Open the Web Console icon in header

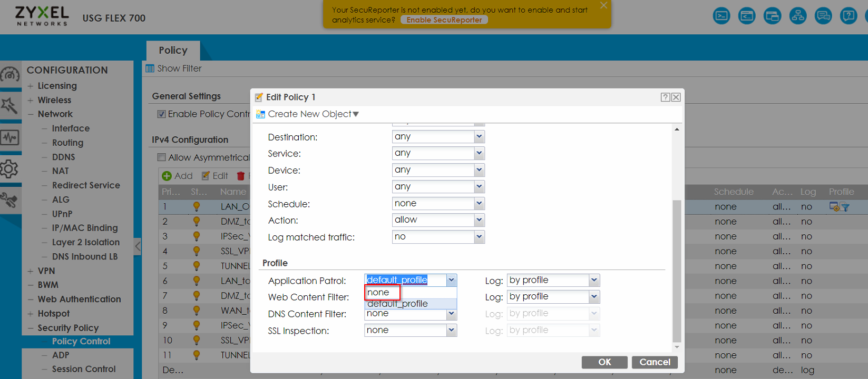pos(721,16)
